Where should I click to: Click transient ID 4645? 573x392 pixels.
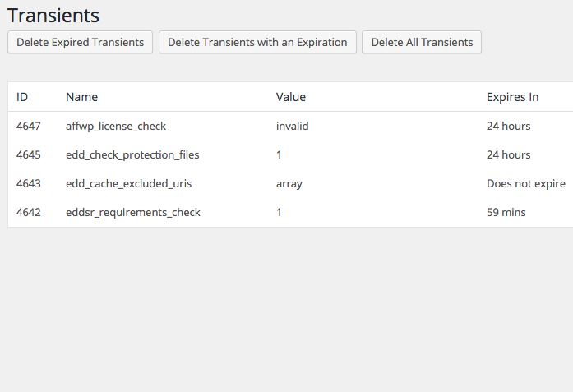click(29, 154)
